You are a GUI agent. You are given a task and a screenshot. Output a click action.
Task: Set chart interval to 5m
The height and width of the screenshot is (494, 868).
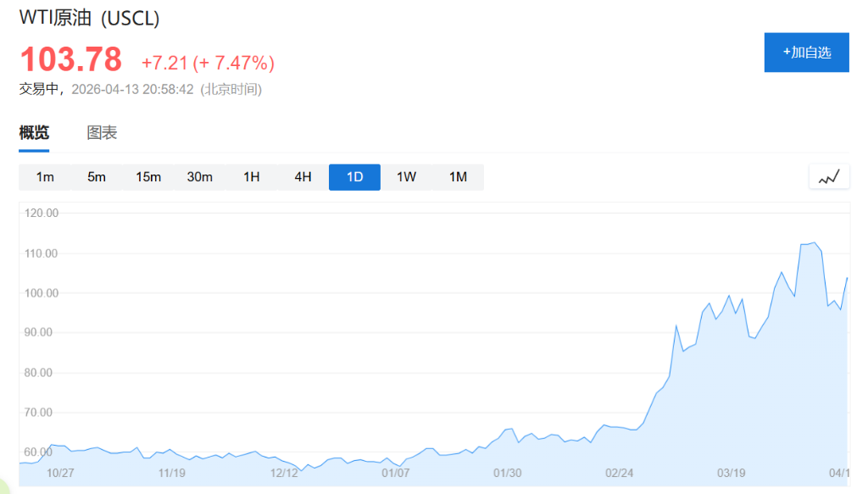[x=97, y=177]
